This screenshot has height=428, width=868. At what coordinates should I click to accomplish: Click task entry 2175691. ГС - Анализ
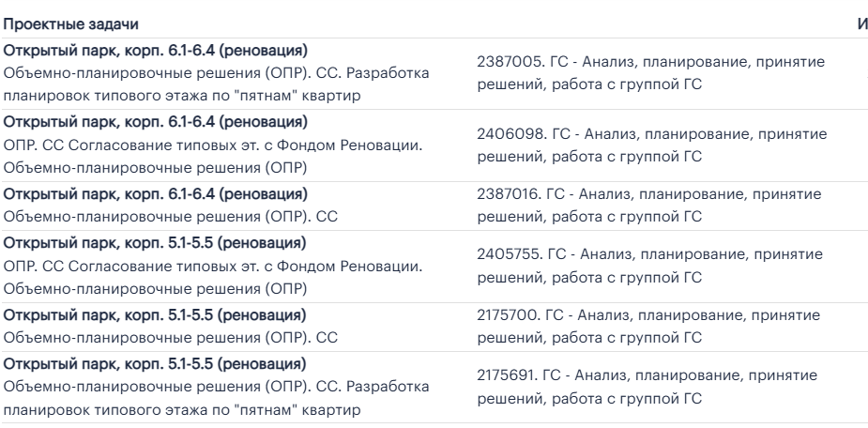point(651,386)
